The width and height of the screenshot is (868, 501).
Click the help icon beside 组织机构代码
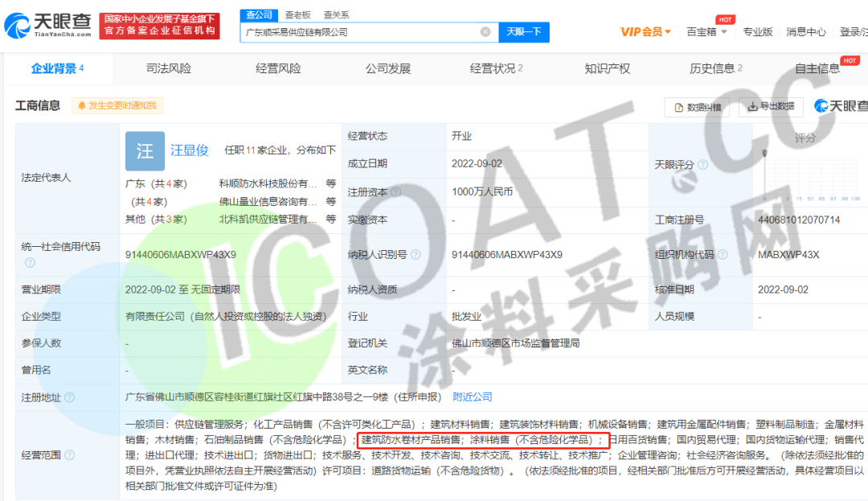pos(721,254)
